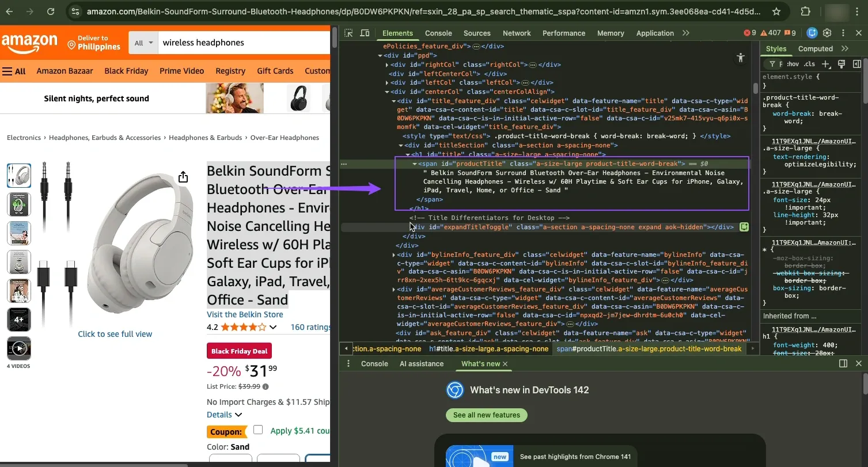Open Amazon's All hamburger menu
The height and width of the screenshot is (467, 868).
[14, 71]
